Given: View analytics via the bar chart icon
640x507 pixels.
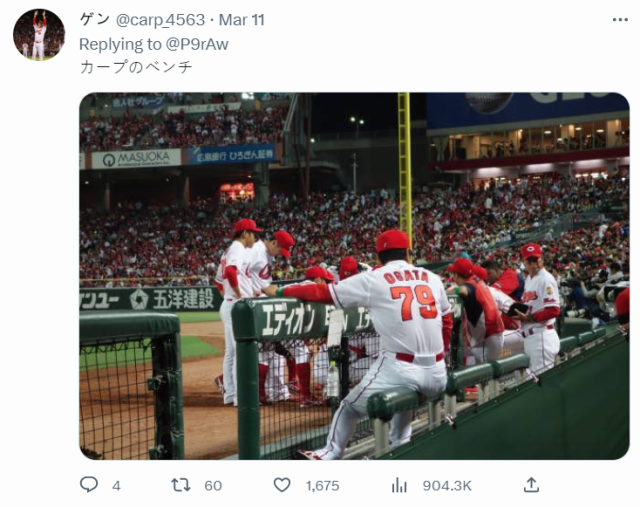Looking at the screenshot, I should point(399,485).
